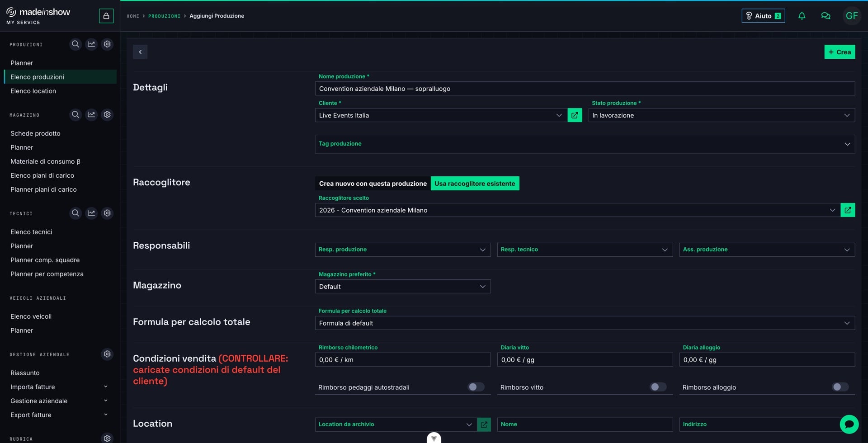Toggle Rimborso pedaggi autostradali

tap(476, 387)
